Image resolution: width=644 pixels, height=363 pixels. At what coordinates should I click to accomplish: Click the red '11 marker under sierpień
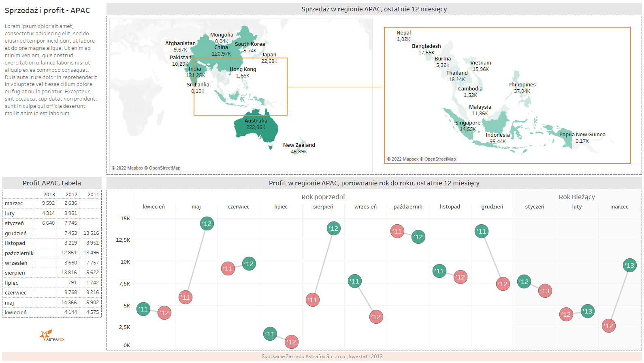click(313, 300)
